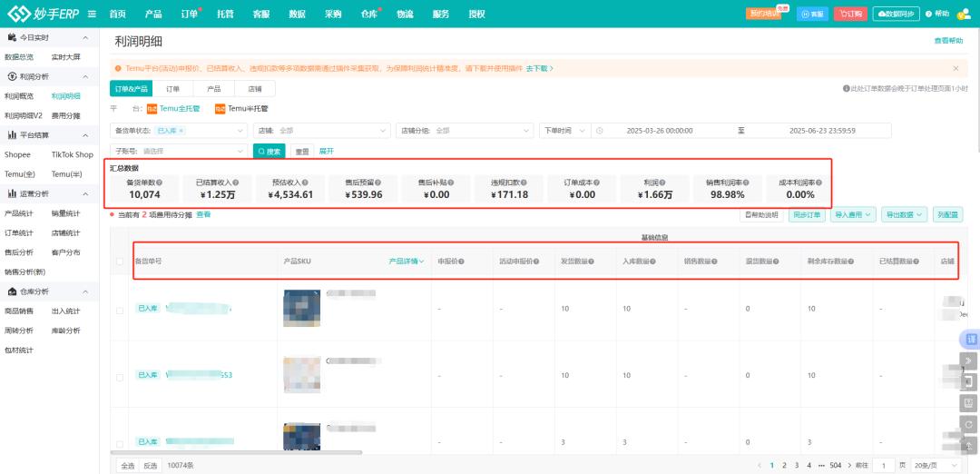
Task: Check the second order row checkbox
Action: (x=120, y=376)
